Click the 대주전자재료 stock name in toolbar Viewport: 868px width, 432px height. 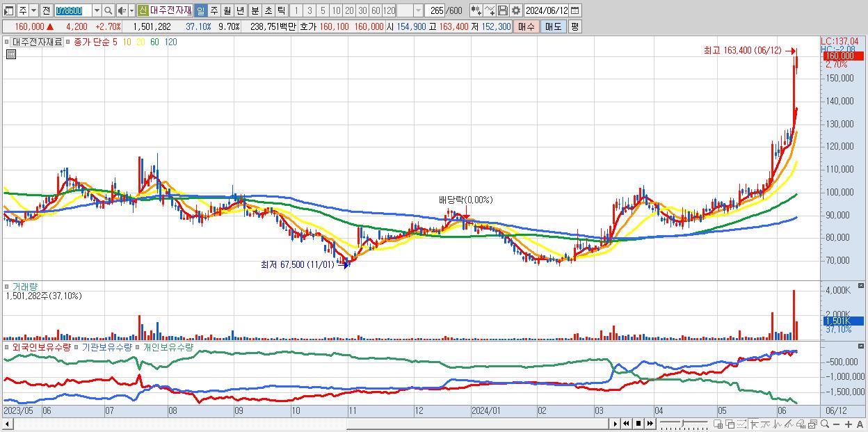[170, 10]
